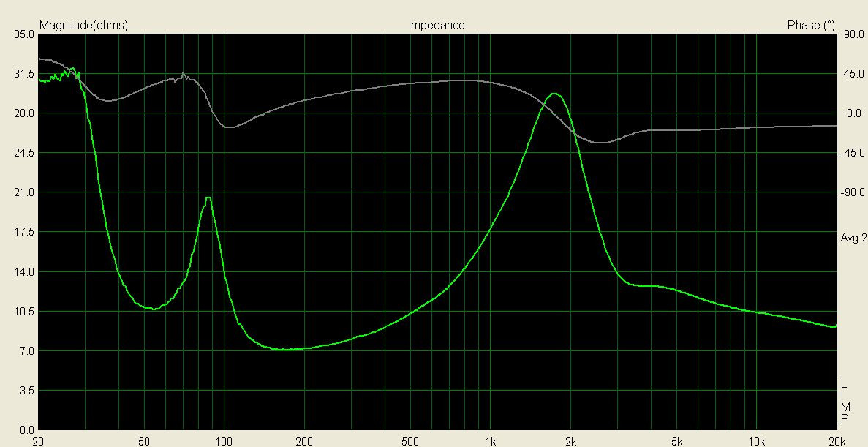
Task: Click the Impedance graph title
Action: pos(436,25)
